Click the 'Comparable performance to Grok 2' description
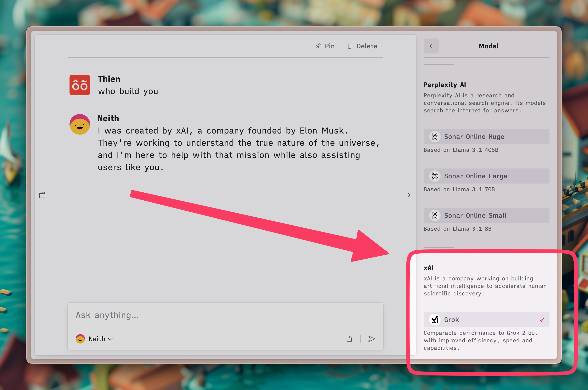Screen dimensions: 588x390 [480, 340]
